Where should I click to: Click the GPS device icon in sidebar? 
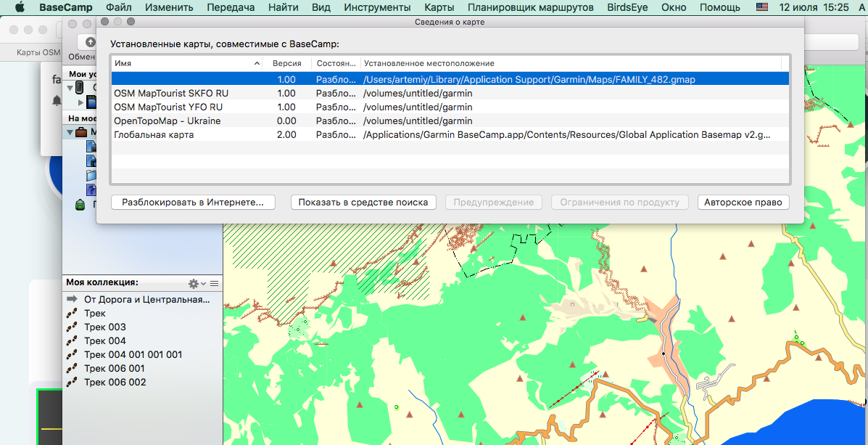pos(80,88)
